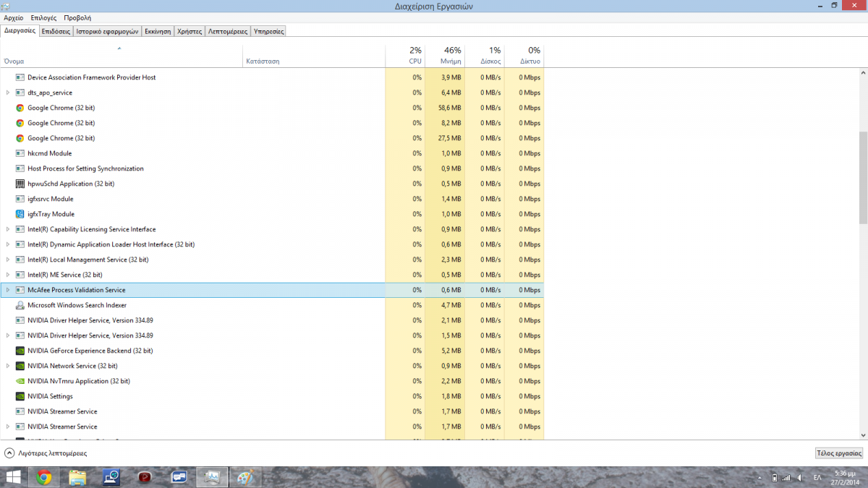Click the igfxTray Module blue icon
This screenshot has width=868, height=488.
(x=20, y=214)
